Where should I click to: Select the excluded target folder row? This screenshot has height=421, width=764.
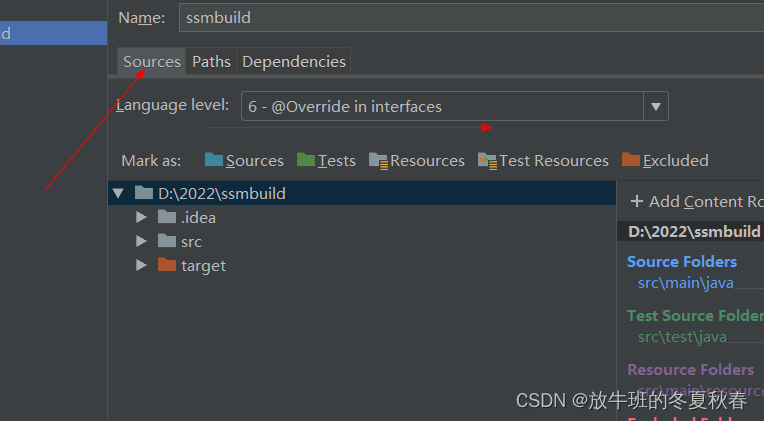(362, 265)
